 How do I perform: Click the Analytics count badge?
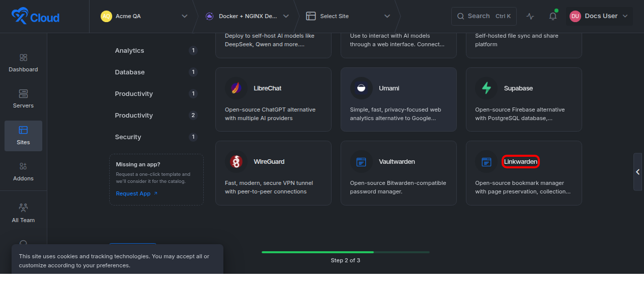(193, 51)
